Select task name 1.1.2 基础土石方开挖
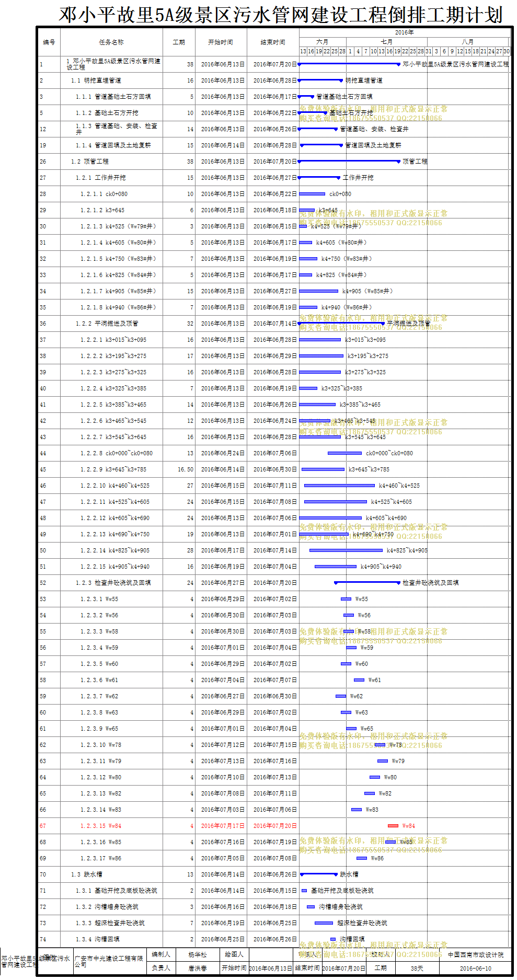Screen dimensions: 517x980 point(107,113)
